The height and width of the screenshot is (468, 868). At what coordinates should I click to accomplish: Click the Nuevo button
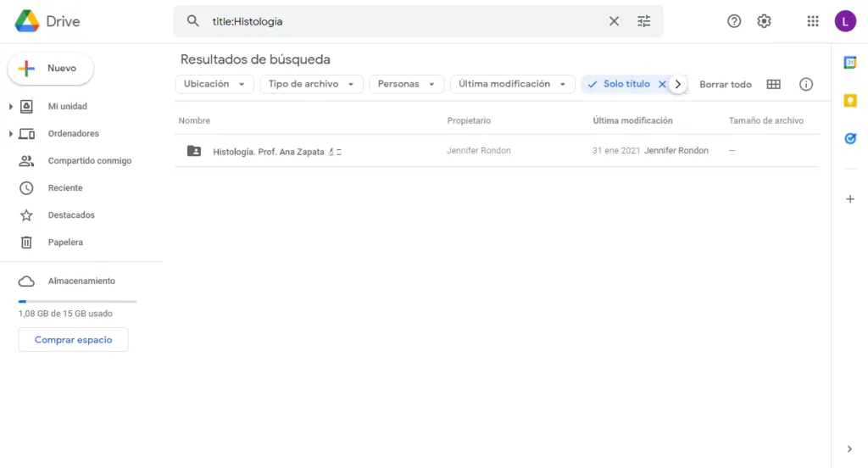(x=51, y=69)
